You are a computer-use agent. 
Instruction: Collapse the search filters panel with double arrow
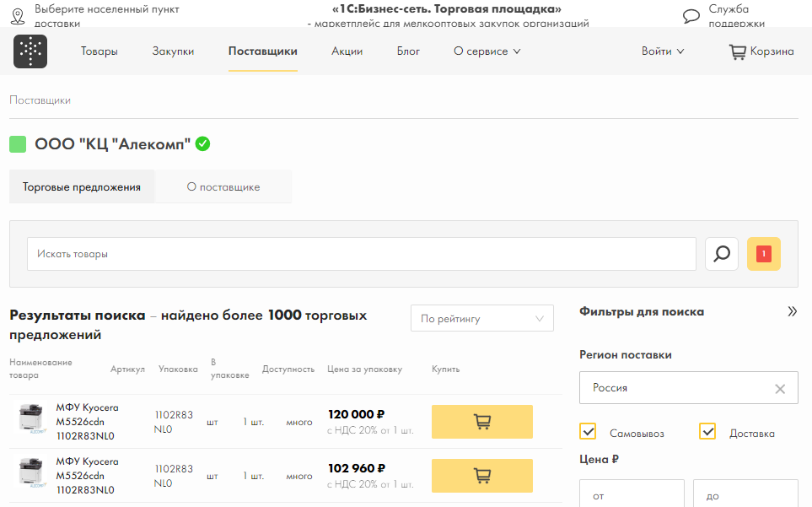coord(792,311)
